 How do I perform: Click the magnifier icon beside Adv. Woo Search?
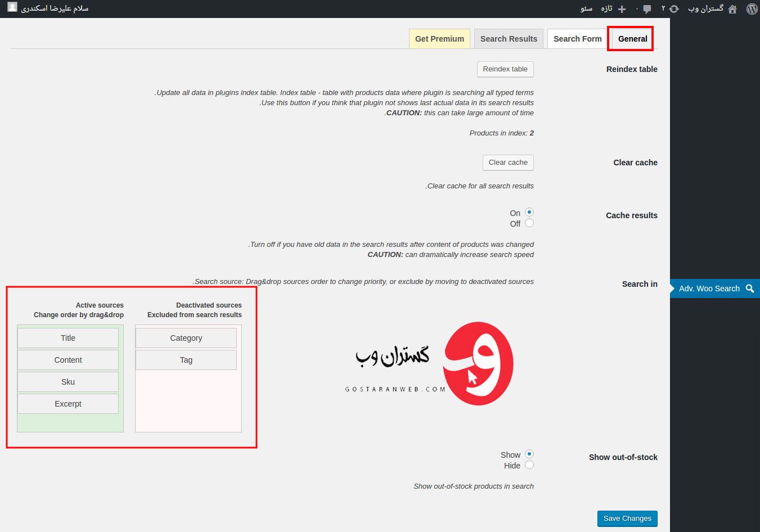pyautogui.click(x=750, y=288)
